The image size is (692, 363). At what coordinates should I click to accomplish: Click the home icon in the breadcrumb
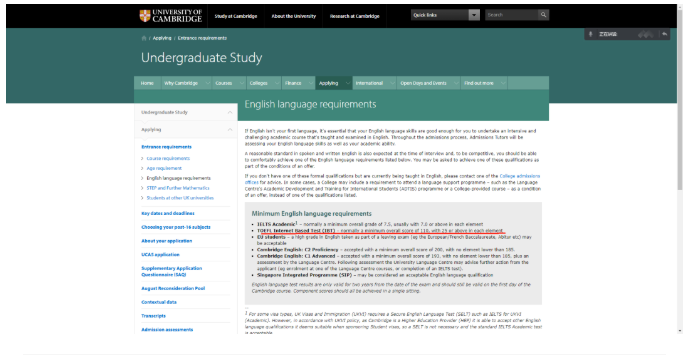pos(144,38)
